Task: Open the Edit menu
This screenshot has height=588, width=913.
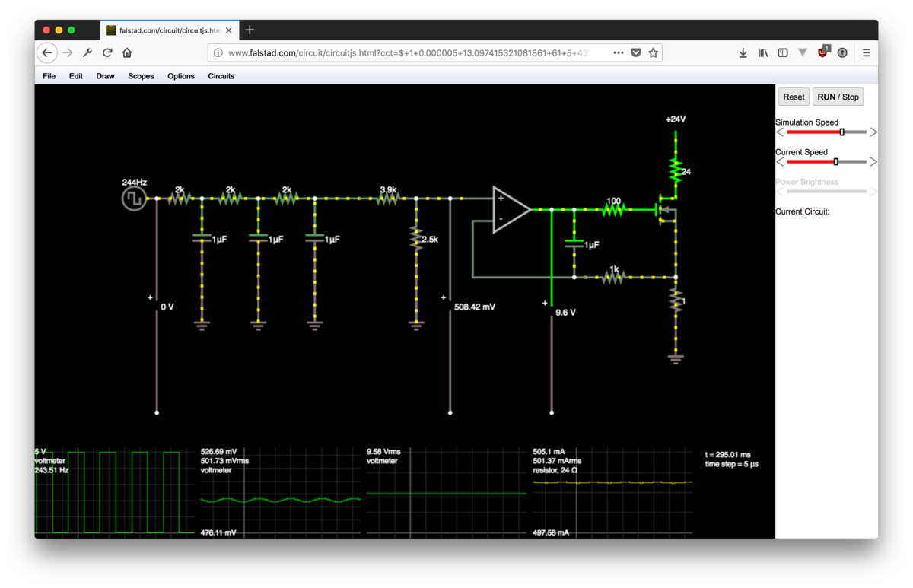Action: click(76, 76)
